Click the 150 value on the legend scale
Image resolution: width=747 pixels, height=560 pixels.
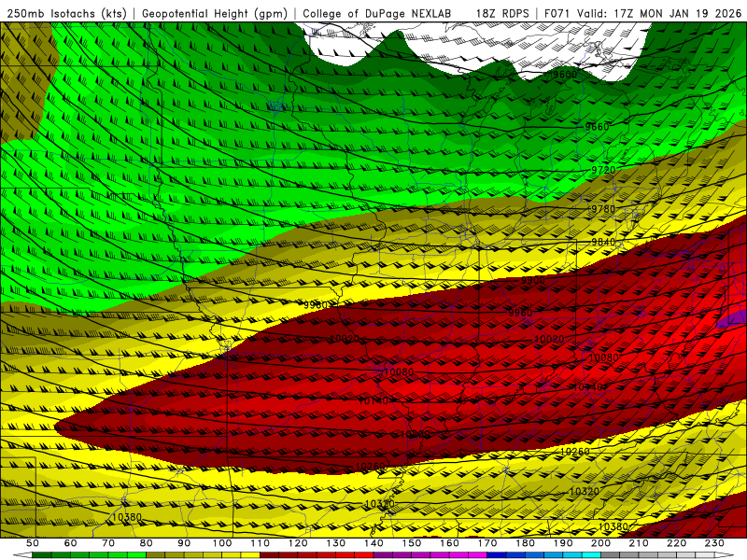tap(412, 543)
